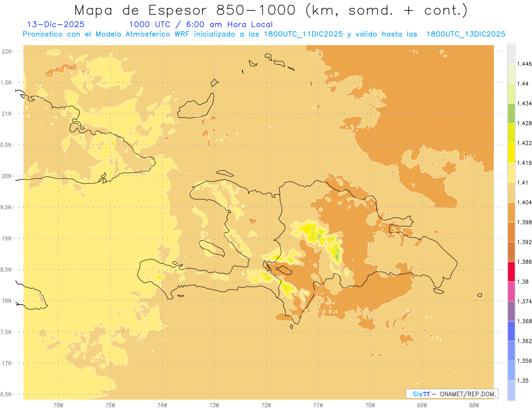
Task: Click the "72W" longitude label
Action: (x=266, y=405)
